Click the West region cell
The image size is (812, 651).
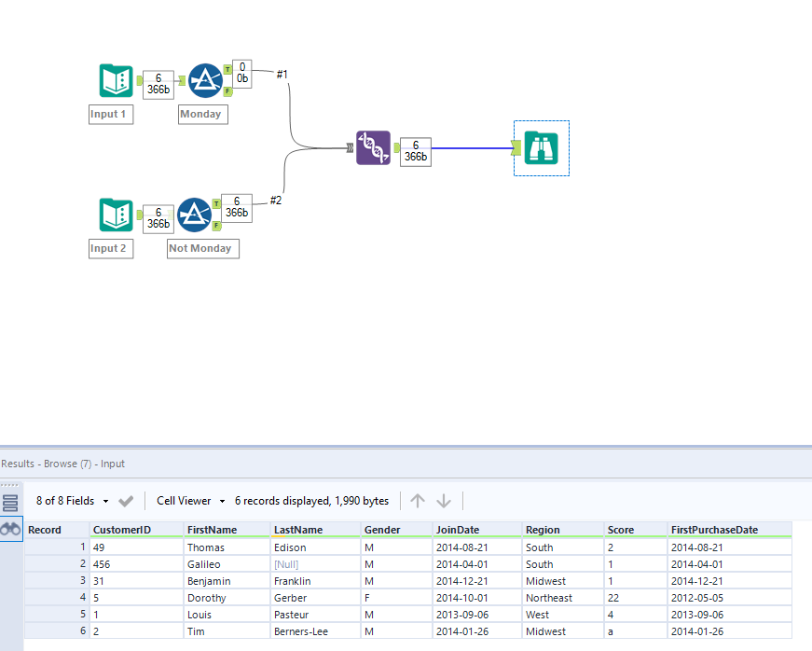click(x=563, y=615)
